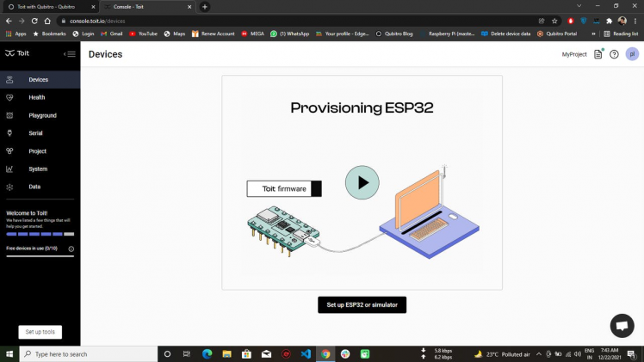Open Health in the sidebar
Image resolution: width=644 pixels, height=362 pixels.
click(x=40, y=97)
